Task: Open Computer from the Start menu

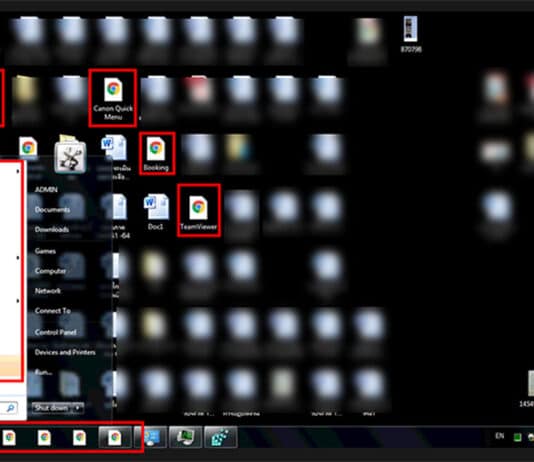Action: coord(50,271)
